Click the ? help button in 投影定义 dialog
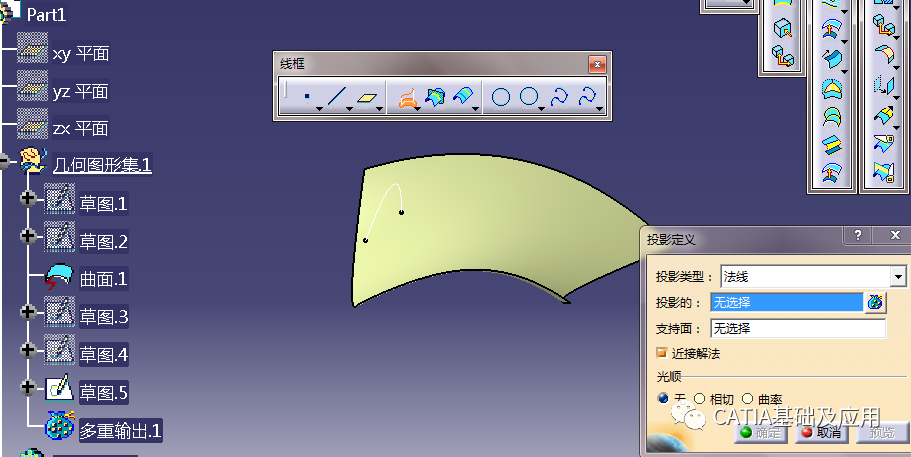 858,235
